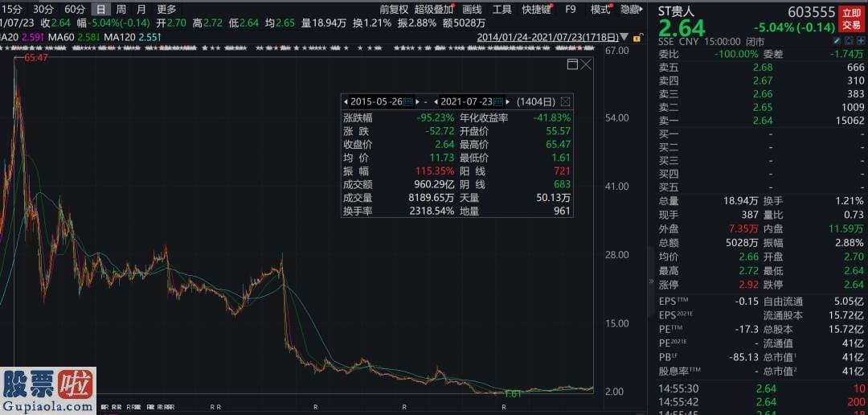Close the interval statistics popup
Screen dimensions: 868x415
(x=565, y=102)
